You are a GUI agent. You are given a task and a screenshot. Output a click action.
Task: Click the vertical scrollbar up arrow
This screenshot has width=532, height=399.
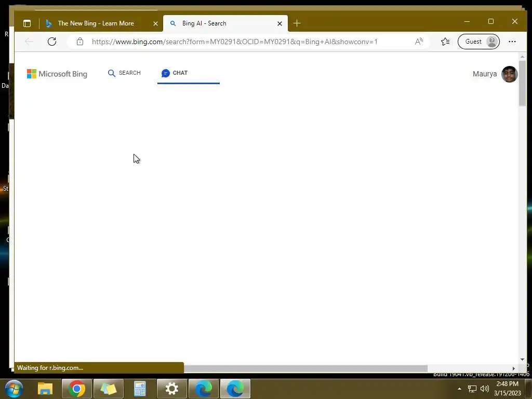coord(522,57)
